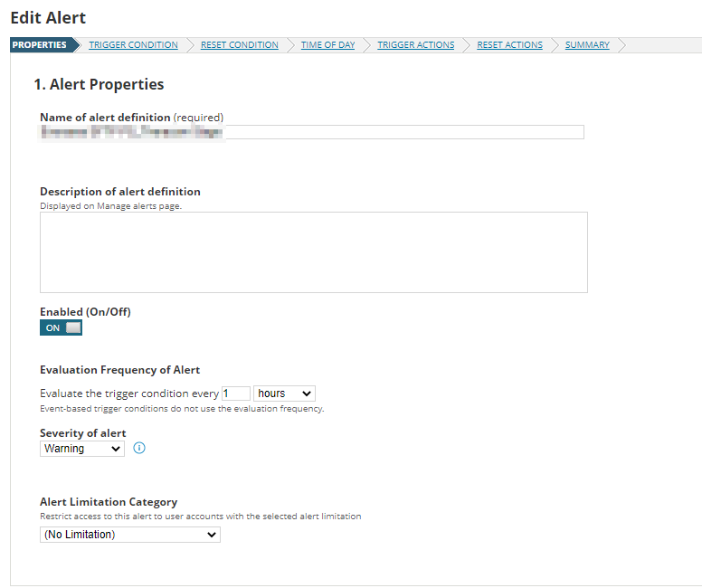
Task: Focus the evaluation frequency number field
Action: (x=236, y=394)
